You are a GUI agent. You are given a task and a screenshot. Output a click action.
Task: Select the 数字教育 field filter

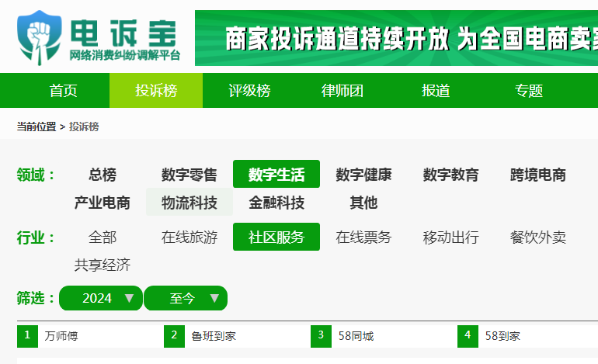coord(450,174)
